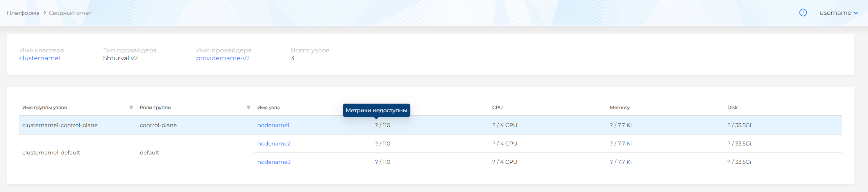Click the CPU column header

tap(497, 108)
